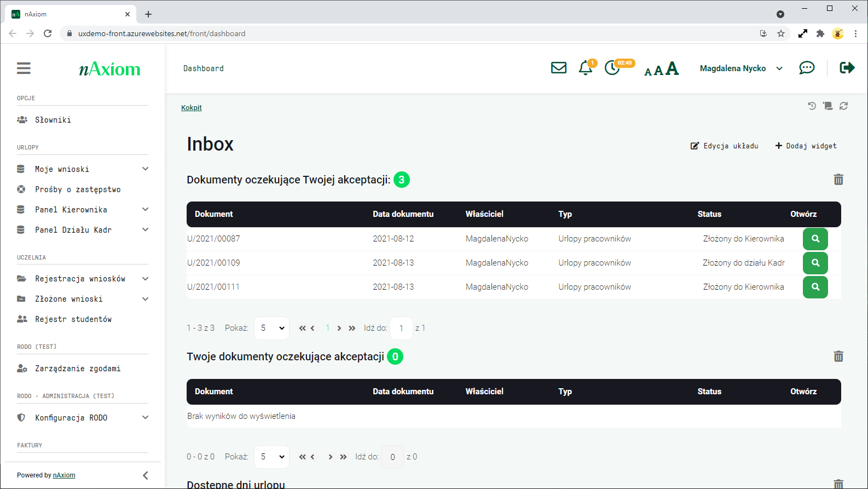
Task: Select document row U/2021/00087
Action: click(x=513, y=239)
